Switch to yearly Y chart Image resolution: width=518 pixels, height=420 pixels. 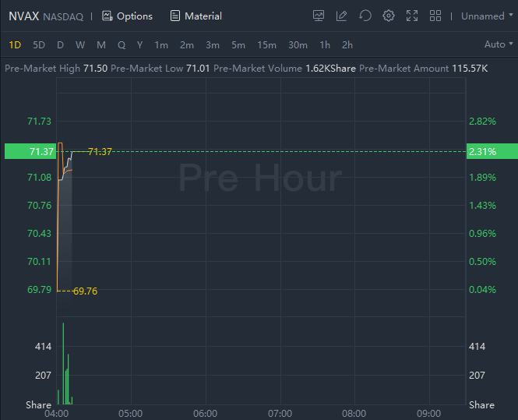click(x=139, y=45)
